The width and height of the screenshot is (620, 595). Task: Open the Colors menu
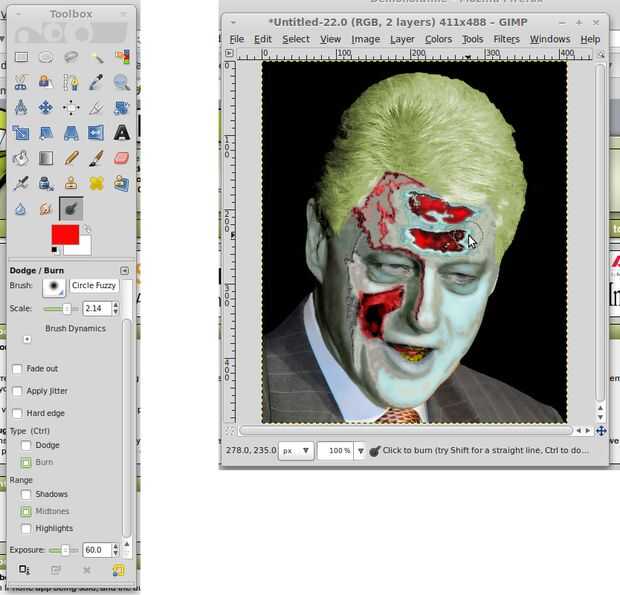point(438,39)
